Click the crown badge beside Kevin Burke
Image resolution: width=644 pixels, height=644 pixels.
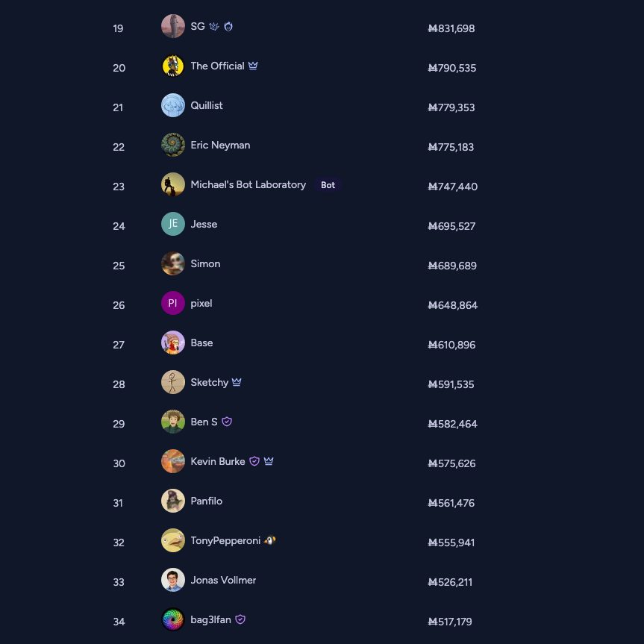pyautogui.click(x=269, y=461)
